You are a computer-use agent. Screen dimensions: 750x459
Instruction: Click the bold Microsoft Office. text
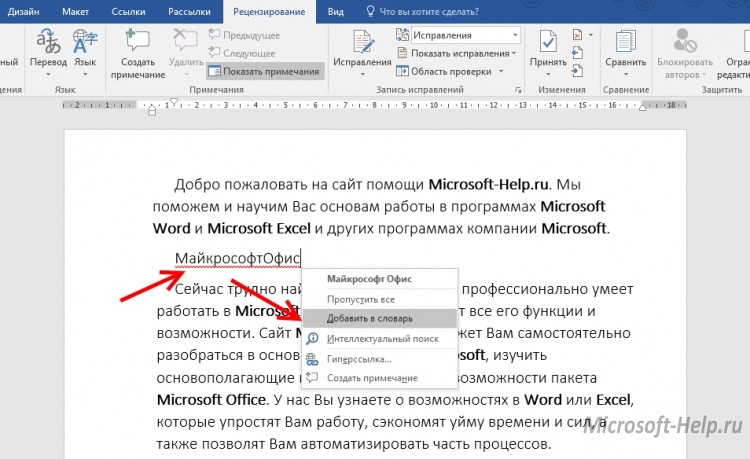click(x=213, y=399)
